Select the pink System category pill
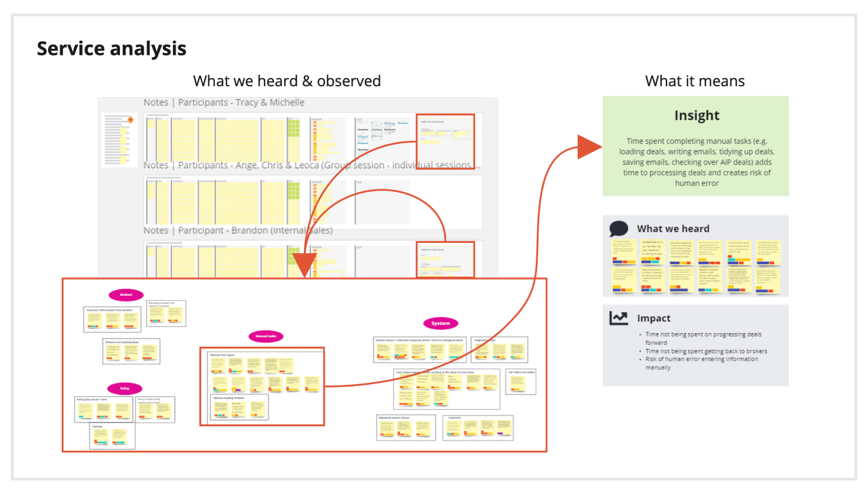Viewport: 868px width, 494px height. pos(441,324)
